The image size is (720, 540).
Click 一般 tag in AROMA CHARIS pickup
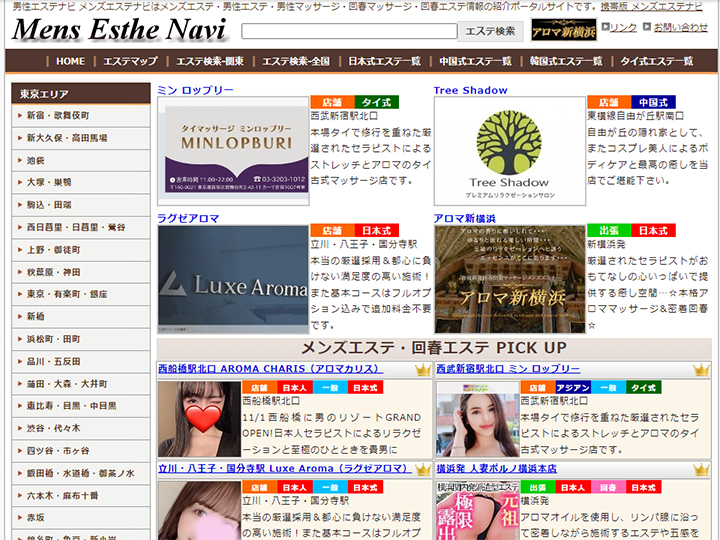pos(330,388)
